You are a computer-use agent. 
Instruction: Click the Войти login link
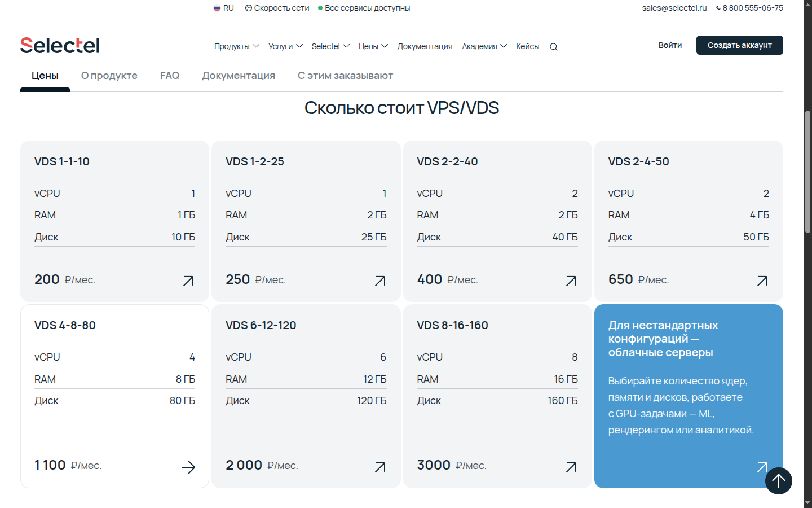(670, 45)
